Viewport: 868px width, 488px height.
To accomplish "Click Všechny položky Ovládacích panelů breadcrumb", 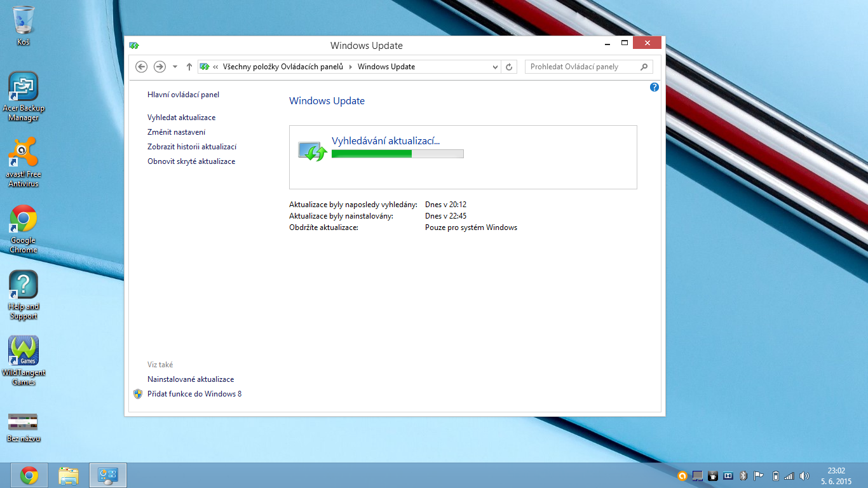I will coord(283,67).
